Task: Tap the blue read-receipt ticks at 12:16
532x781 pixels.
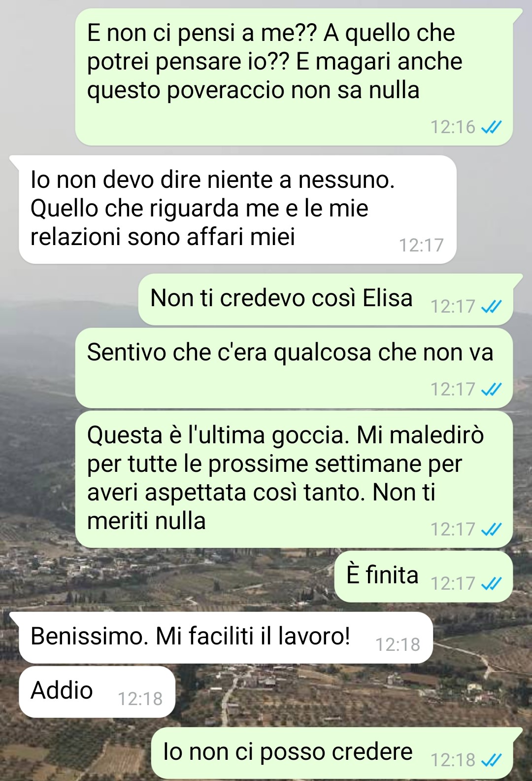Action: tap(491, 128)
